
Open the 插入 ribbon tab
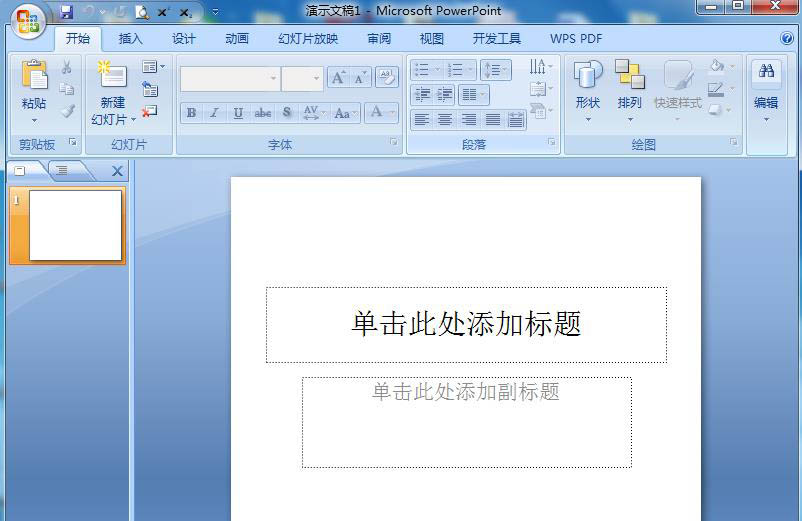(x=130, y=39)
